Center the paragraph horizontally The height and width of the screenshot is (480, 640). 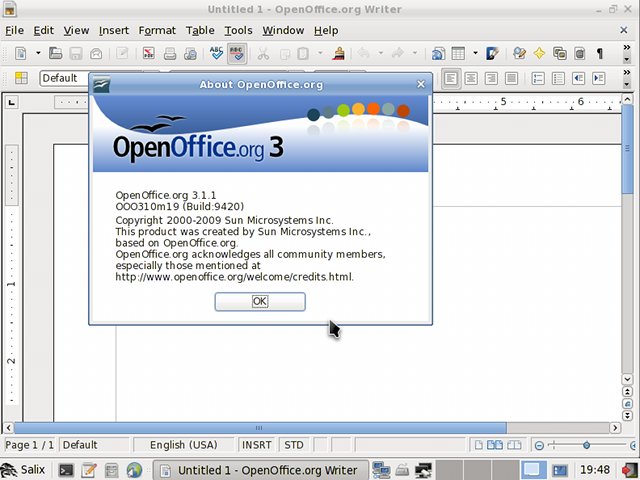click(x=471, y=78)
